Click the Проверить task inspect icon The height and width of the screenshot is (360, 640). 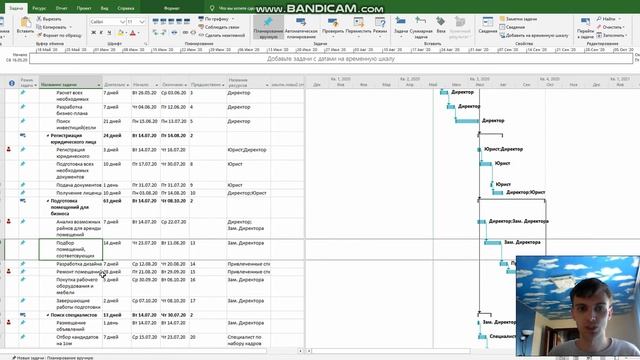click(333, 22)
